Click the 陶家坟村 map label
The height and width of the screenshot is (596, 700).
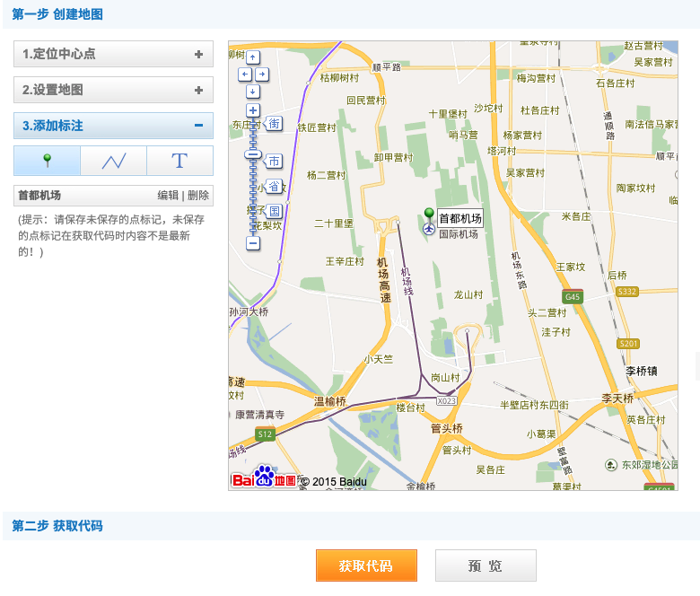click(x=635, y=188)
